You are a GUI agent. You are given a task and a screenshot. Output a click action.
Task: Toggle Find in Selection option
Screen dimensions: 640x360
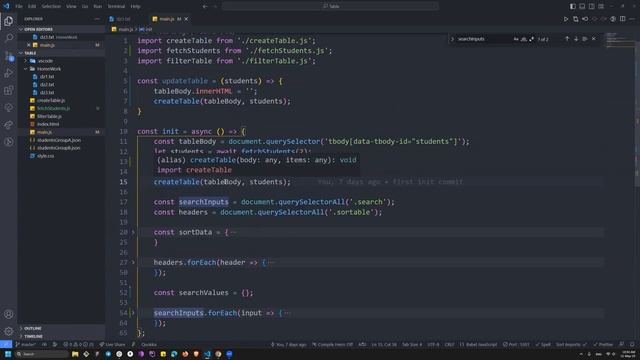click(x=585, y=39)
